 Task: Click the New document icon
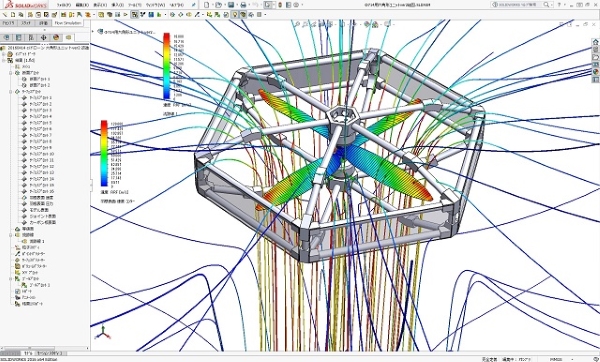[207, 5]
